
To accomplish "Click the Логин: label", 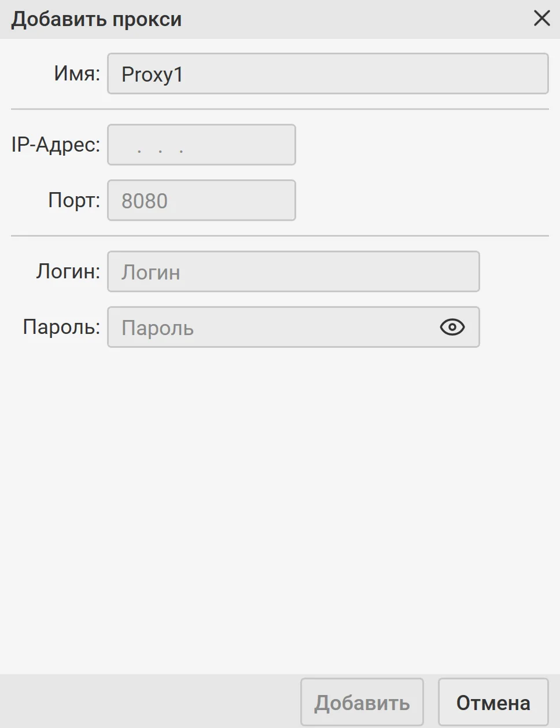I will [x=68, y=271].
